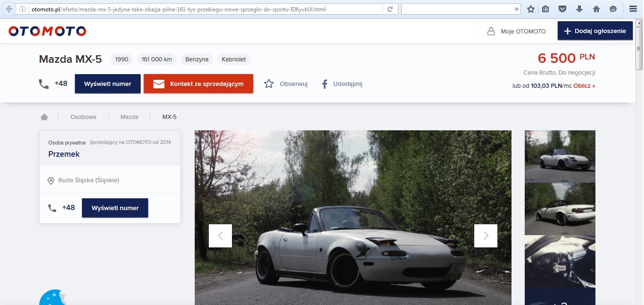This screenshot has width=644, height=305.
Task: Click Wyświetl numer in the seller card
Action: pyautogui.click(x=115, y=208)
